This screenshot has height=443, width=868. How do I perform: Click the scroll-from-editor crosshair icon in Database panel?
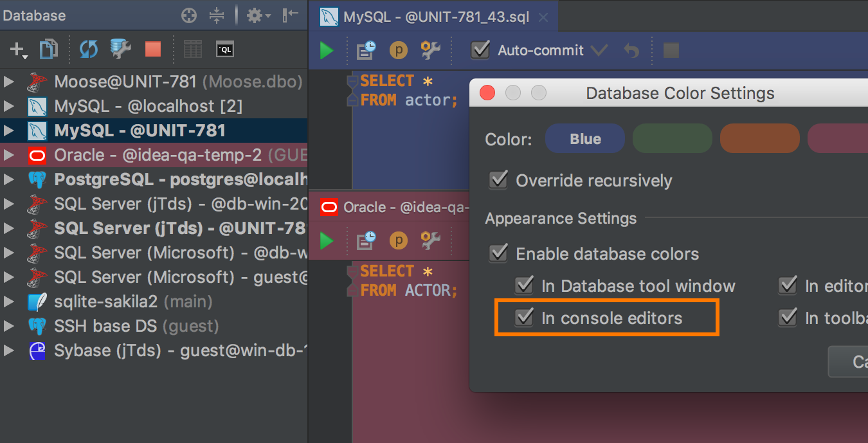[x=189, y=16]
